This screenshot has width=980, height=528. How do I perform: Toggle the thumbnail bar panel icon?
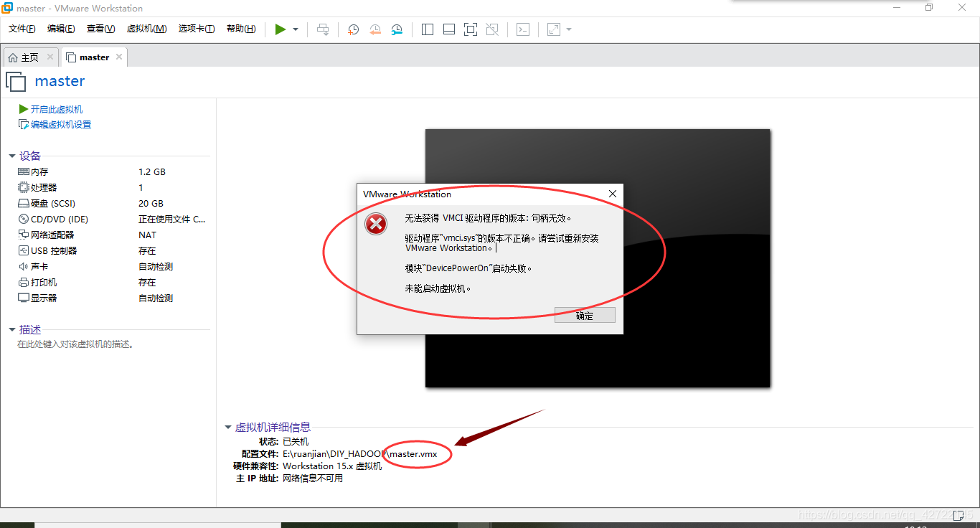tap(449, 29)
